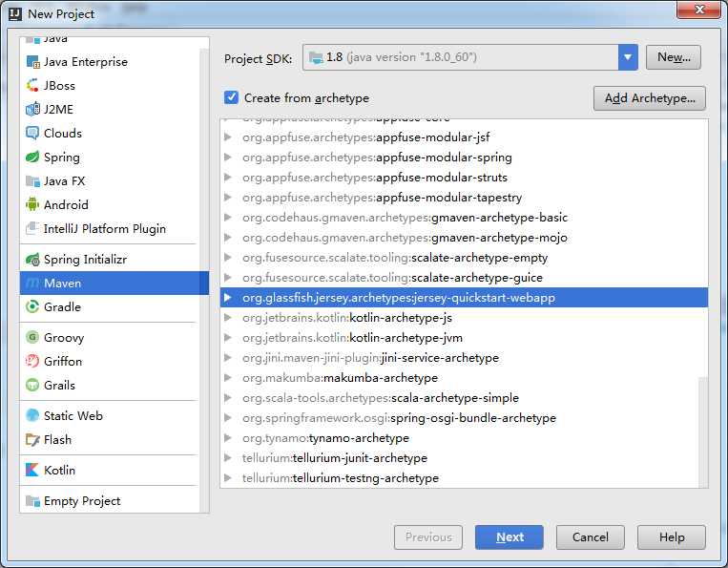Select the Gradle project icon
The width and height of the screenshot is (728, 568).
[32, 307]
